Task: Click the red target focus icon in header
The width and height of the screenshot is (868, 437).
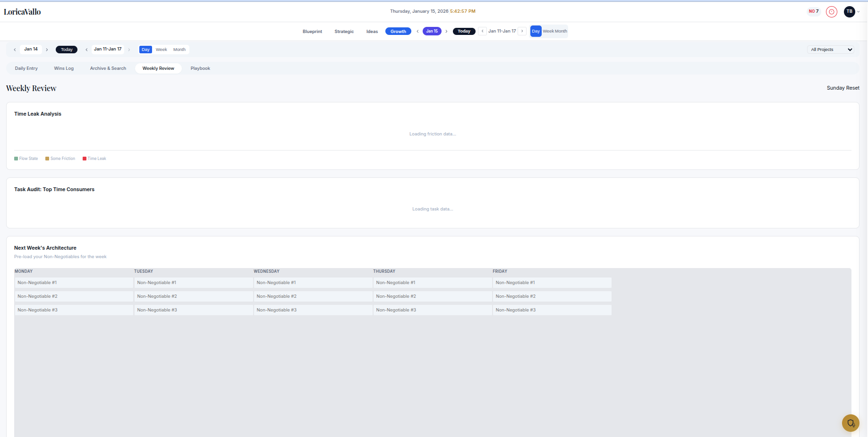Action: tap(832, 11)
